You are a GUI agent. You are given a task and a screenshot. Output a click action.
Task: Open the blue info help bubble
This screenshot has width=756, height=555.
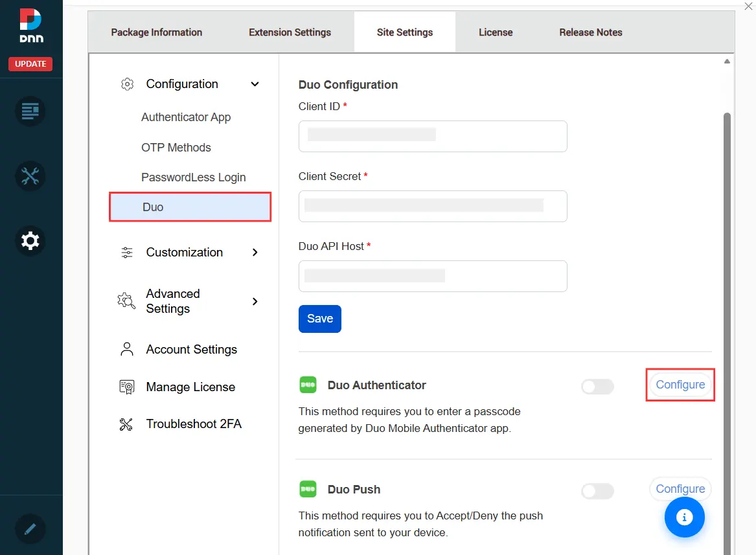point(684,517)
